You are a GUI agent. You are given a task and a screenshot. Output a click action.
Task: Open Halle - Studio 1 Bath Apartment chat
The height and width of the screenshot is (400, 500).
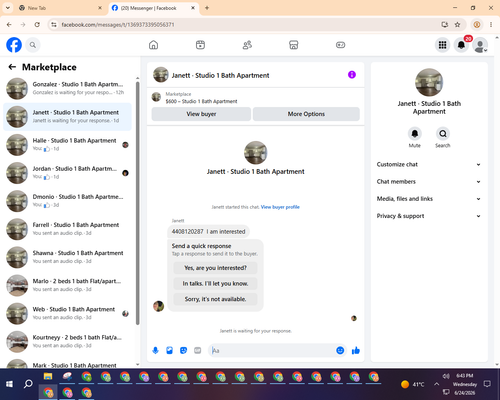click(67, 145)
